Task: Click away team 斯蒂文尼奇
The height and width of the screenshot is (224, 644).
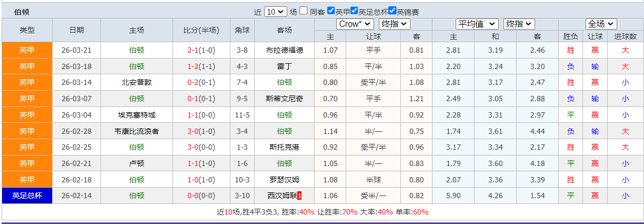Action: point(285,99)
